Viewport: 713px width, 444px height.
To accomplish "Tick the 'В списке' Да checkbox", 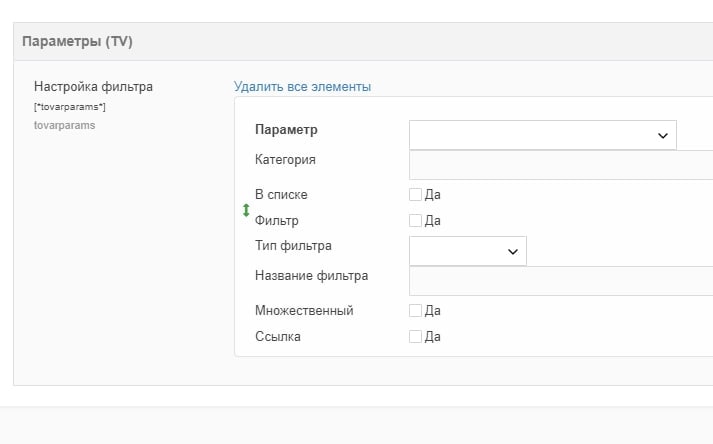I will (415, 195).
